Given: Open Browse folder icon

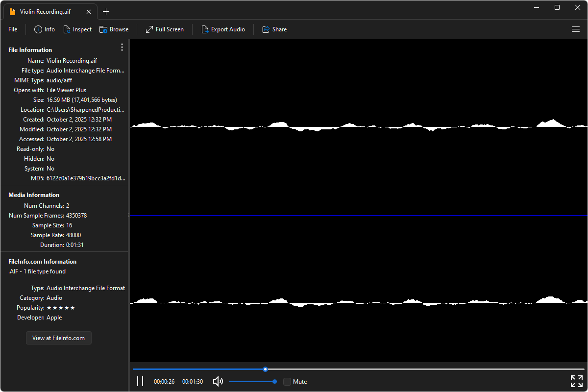Looking at the screenshot, I should [103, 29].
